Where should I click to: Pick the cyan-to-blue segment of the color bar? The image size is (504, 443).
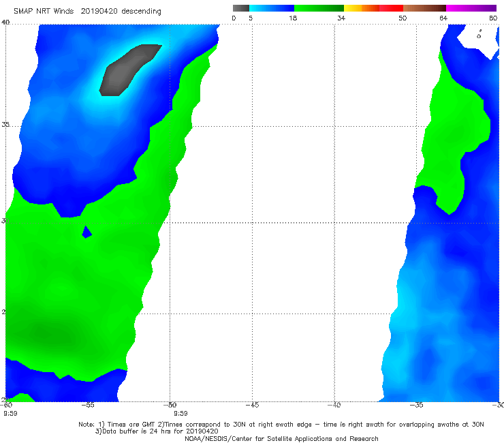(272, 8)
